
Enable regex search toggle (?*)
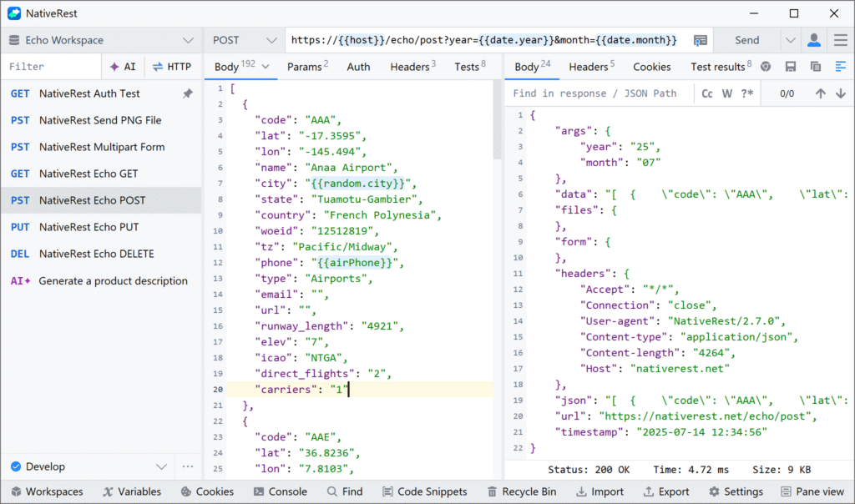[746, 93]
